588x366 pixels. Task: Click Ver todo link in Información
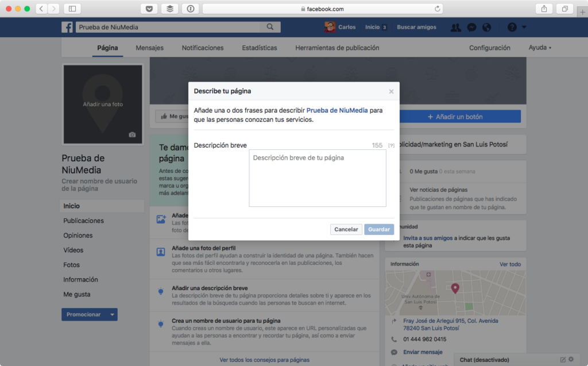click(x=510, y=264)
